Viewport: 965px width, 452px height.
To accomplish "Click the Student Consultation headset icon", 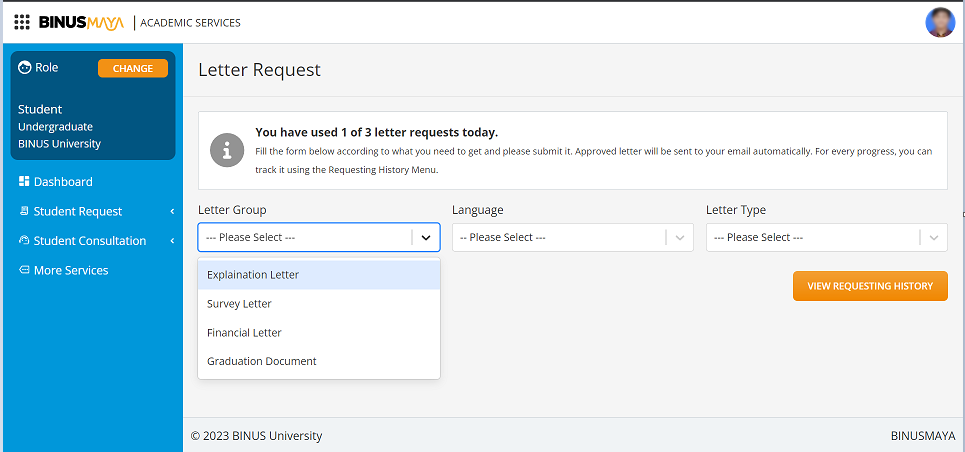I will [x=24, y=241].
